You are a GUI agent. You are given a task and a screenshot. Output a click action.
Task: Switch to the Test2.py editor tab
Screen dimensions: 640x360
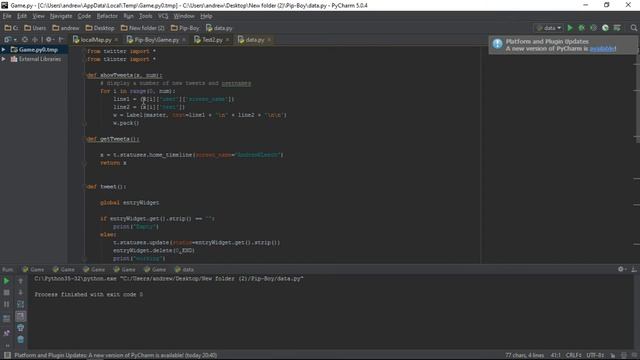coord(212,40)
